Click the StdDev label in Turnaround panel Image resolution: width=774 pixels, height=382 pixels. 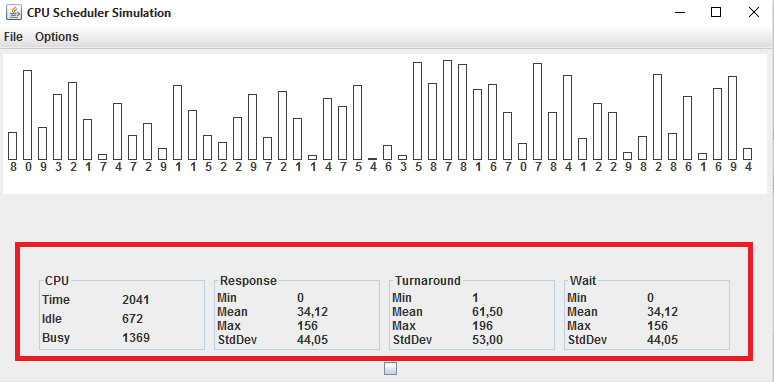pyautogui.click(x=412, y=340)
